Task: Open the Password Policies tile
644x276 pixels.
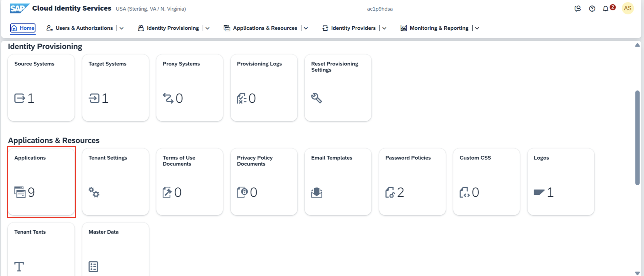Action: click(412, 182)
